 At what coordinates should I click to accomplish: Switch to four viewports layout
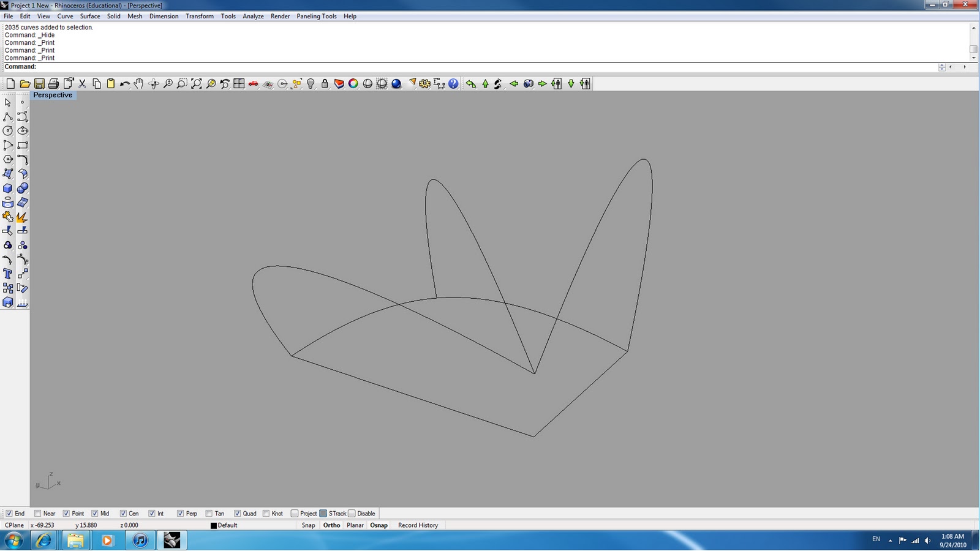[238, 84]
